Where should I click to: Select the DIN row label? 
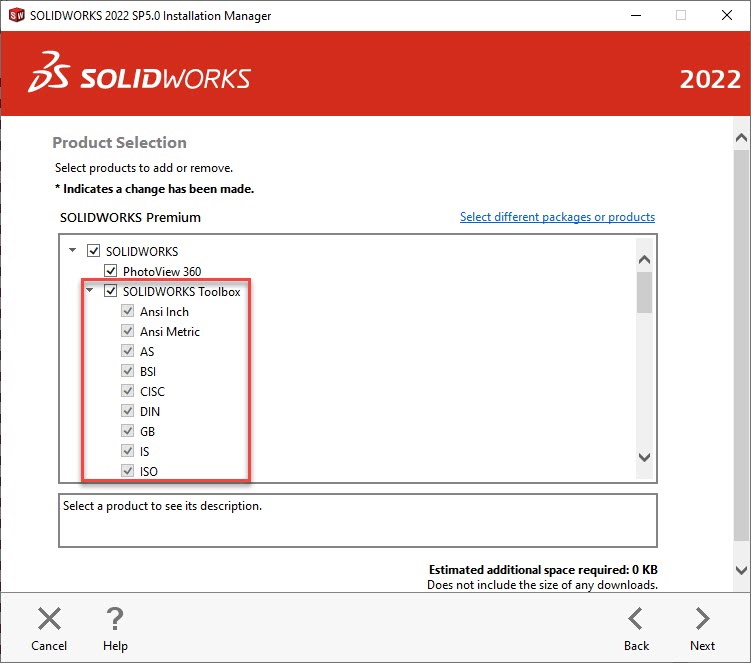150,412
